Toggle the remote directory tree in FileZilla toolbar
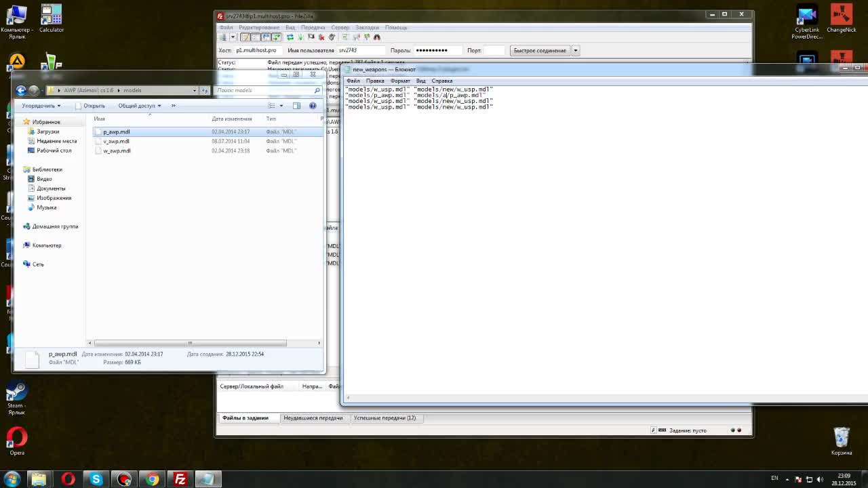 (266, 37)
